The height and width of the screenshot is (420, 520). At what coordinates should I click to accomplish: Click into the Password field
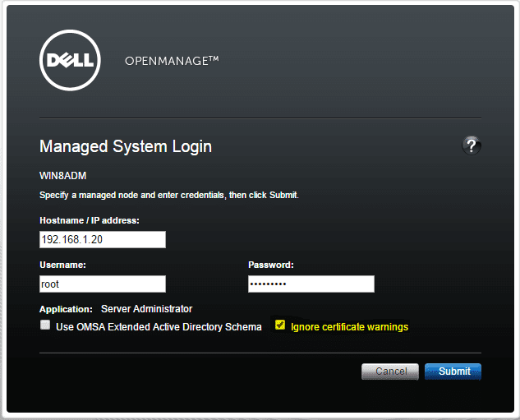311,284
